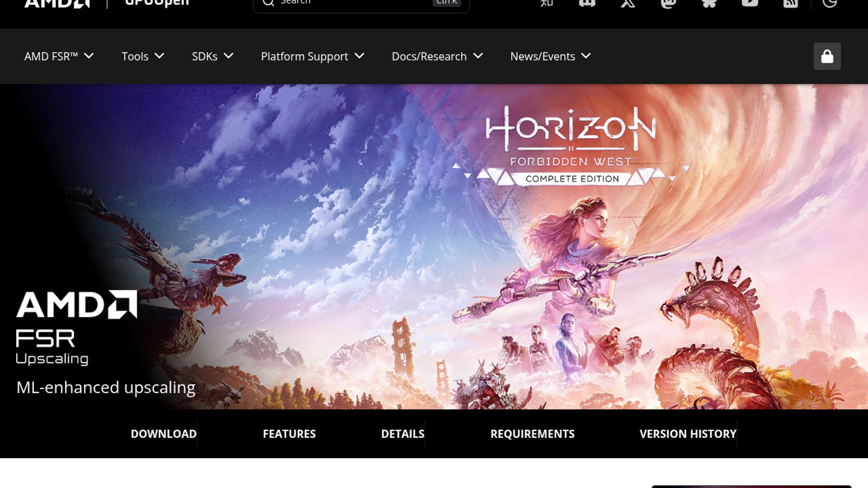This screenshot has height=488, width=868.
Task: Open the SDKs dropdown menu
Action: (x=212, y=56)
